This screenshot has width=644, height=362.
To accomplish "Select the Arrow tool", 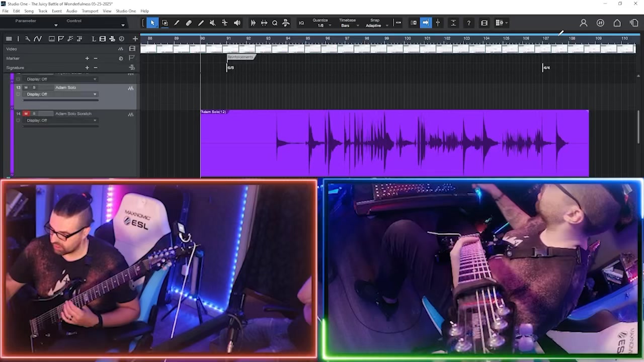I will 152,23.
